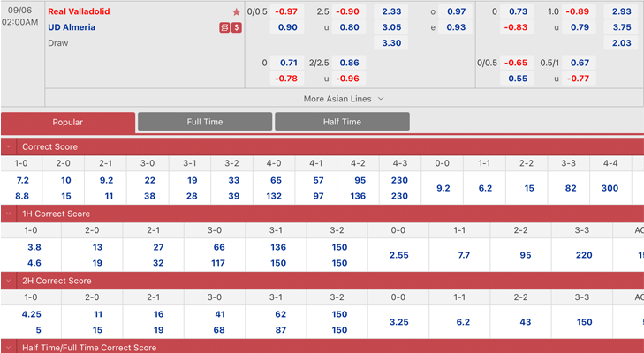644x353 pixels.
Task: Choose 1H Correct Score 1-0 at 3.8
Action: click(x=34, y=247)
